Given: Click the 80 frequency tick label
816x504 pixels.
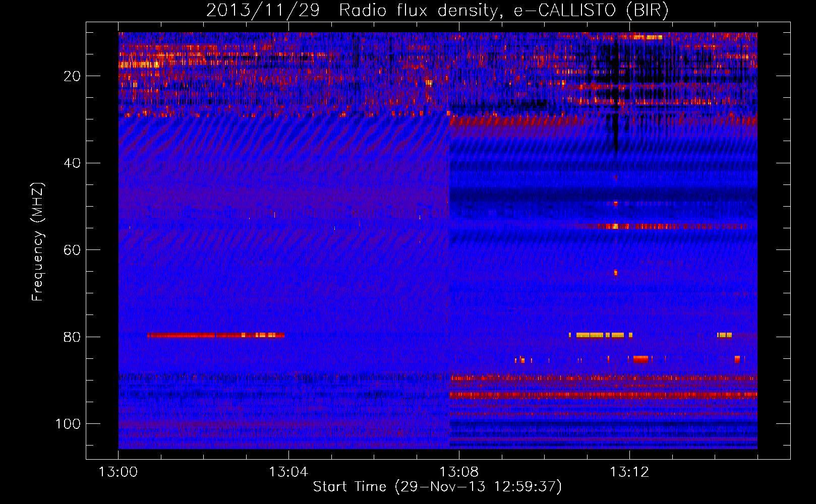Looking at the screenshot, I should 72,337.
